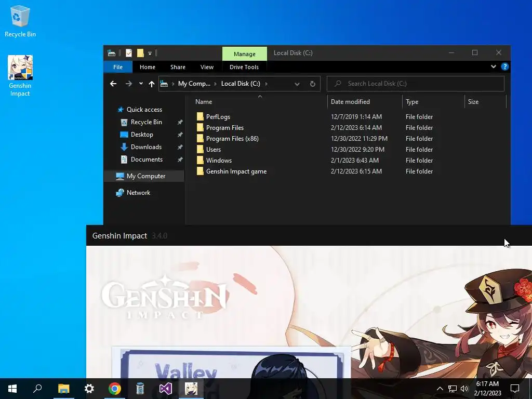Open Explorer help question mark icon
The height and width of the screenshot is (399, 532).
pyautogui.click(x=504, y=66)
